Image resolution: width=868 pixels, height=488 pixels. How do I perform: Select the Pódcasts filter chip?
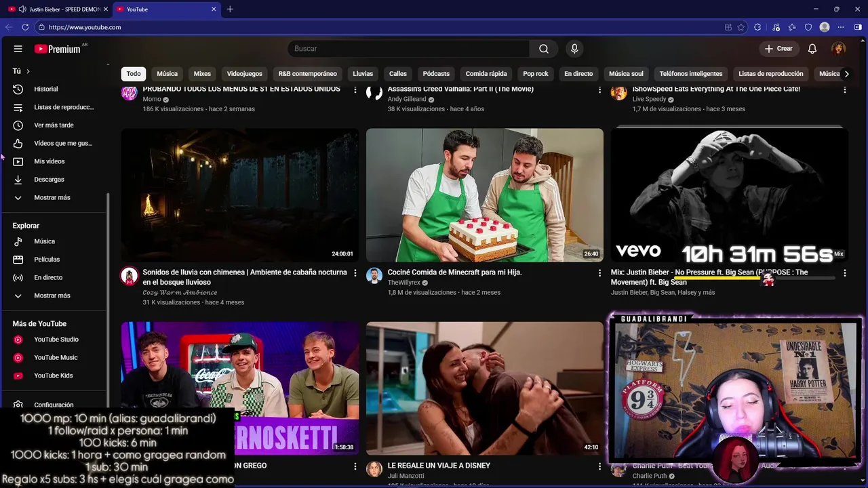[436, 74]
